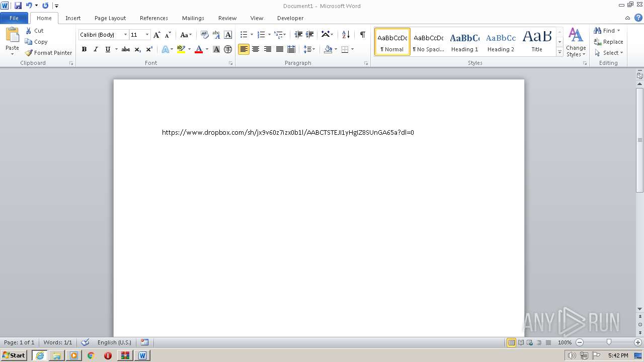Apply the Heading 1 style

pyautogui.click(x=464, y=41)
